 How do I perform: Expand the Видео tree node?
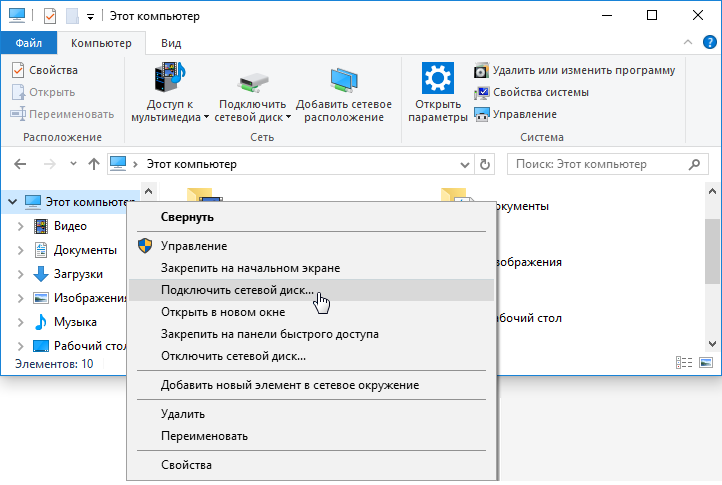coord(21,226)
